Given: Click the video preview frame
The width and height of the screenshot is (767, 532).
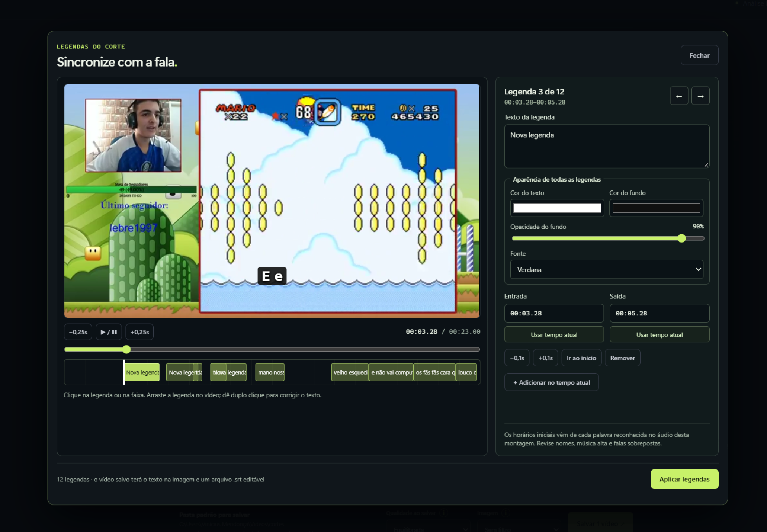Looking at the screenshot, I should (x=272, y=201).
